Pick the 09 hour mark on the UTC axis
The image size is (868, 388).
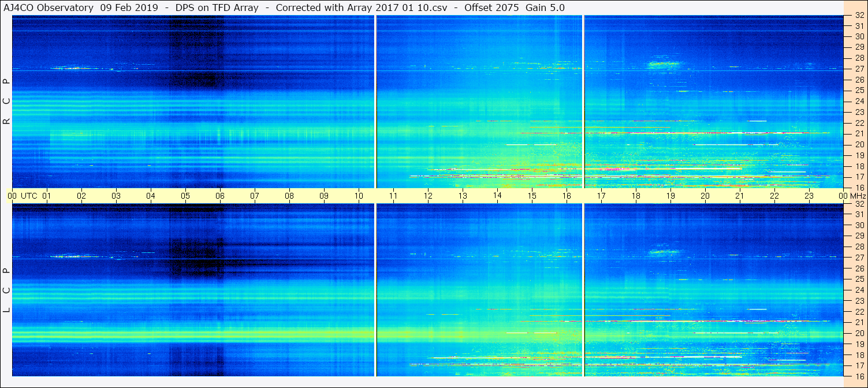point(324,196)
